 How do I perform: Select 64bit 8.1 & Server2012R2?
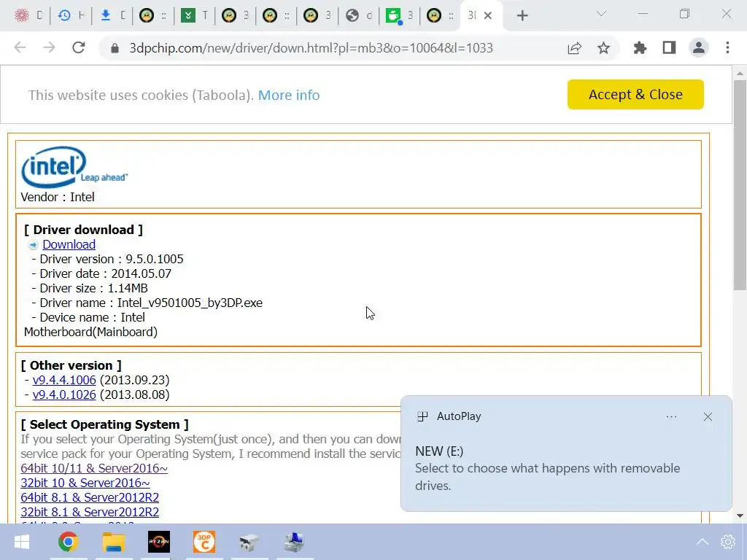click(90, 497)
